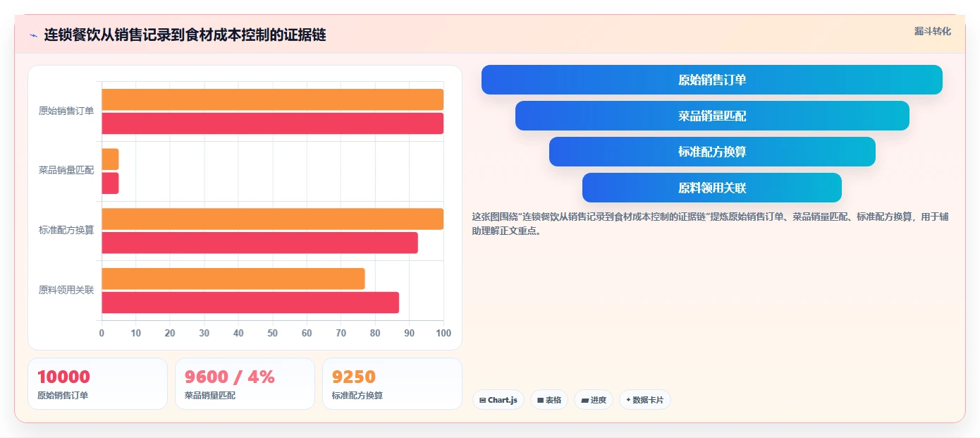
Task: Open the 10000 原始销售订单 stat card
Action: 97,384
